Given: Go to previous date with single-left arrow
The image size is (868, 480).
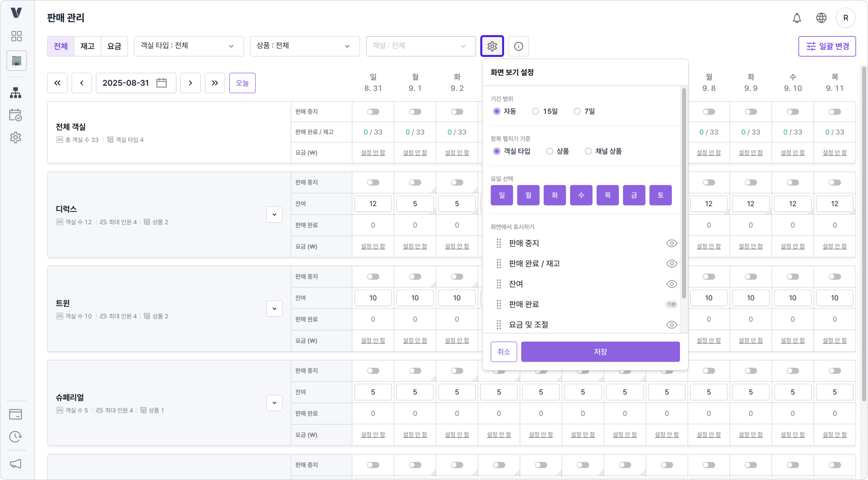Looking at the screenshot, I should tap(82, 83).
